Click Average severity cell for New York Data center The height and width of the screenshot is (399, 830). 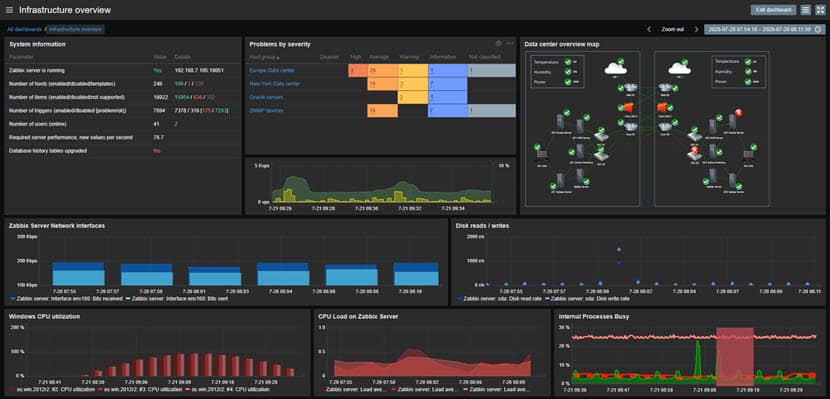pyautogui.click(x=382, y=84)
